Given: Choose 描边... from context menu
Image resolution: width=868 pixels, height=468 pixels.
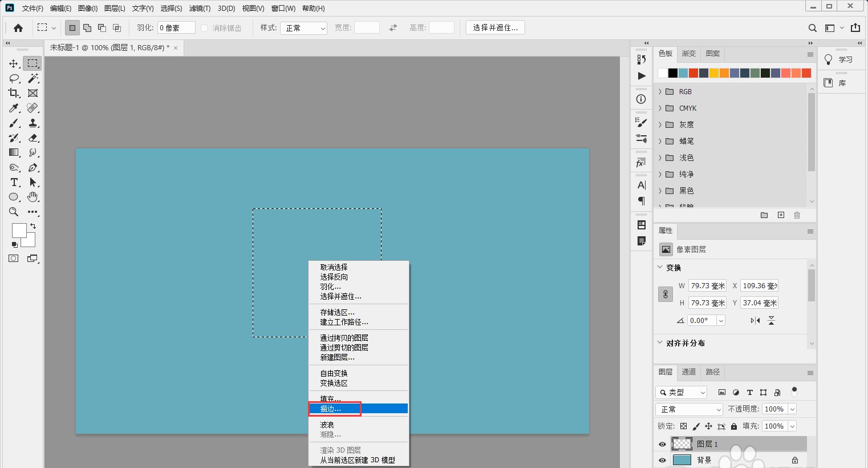Looking at the screenshot, I should [358, 409].
